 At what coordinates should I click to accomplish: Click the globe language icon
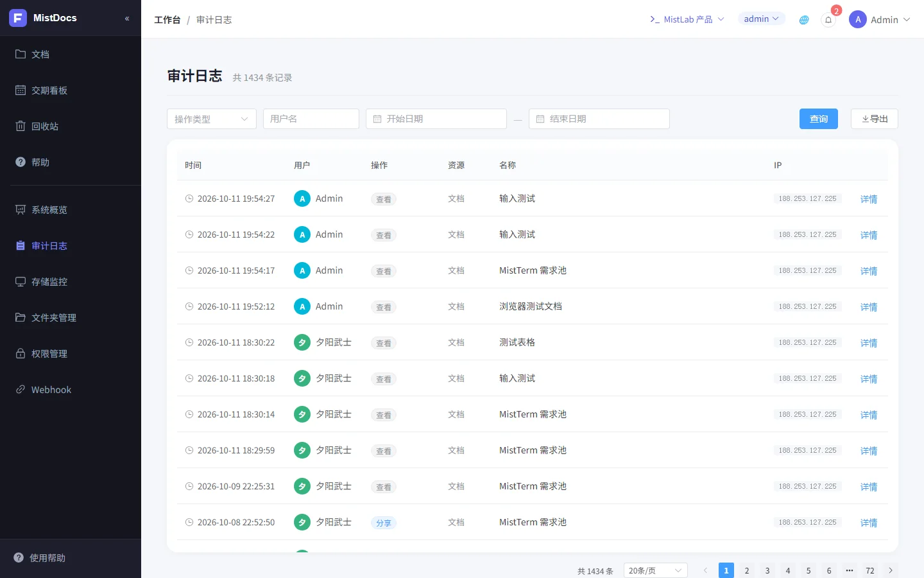804,20
